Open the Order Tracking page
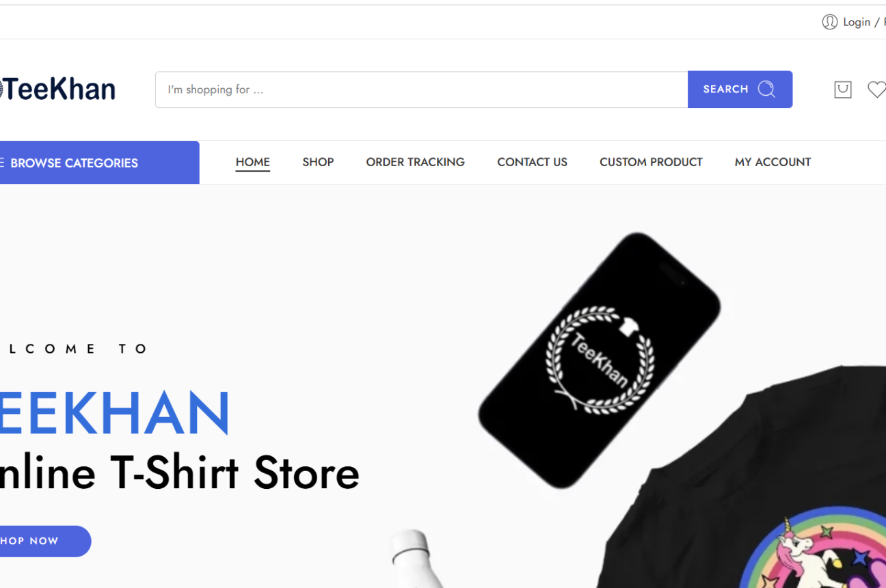This screenshot has height=588, width=886. (x=415, y=162)
